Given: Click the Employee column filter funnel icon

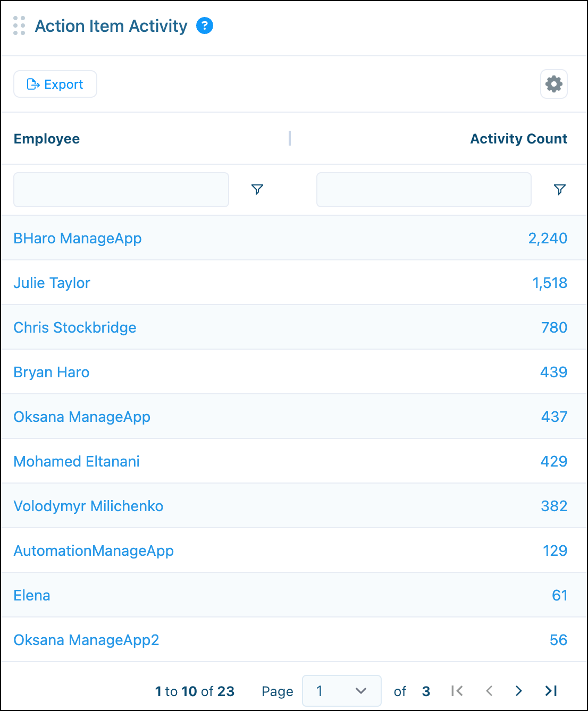Looking at the screenshot, I should click(x=257, y=190).
